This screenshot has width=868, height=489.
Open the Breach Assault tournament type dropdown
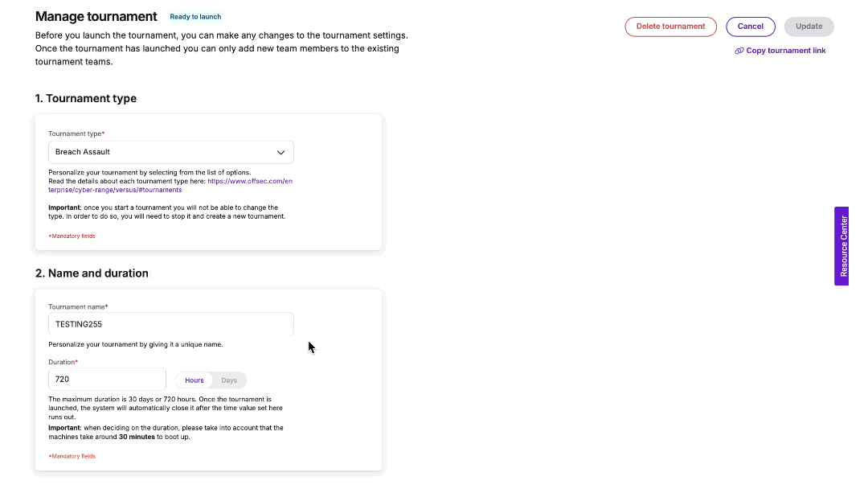(x=170, y=152)
